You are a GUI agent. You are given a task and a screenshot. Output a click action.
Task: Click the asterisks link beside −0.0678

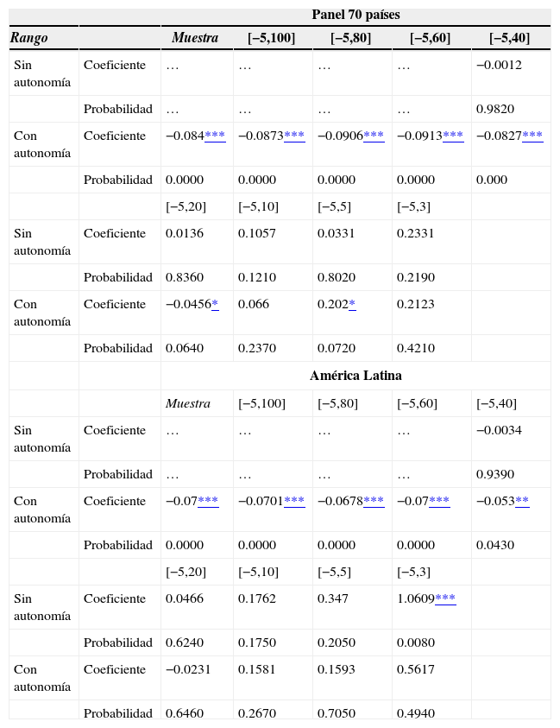(x=374, y=502)
